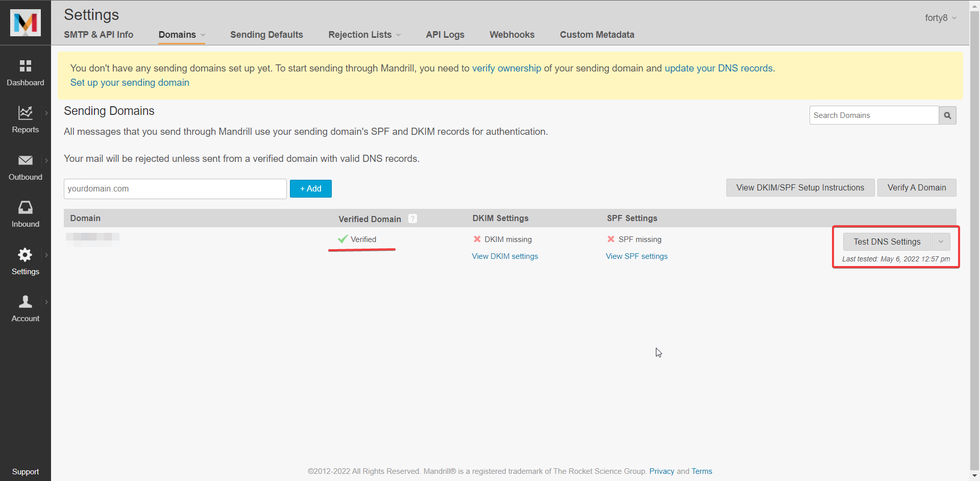Image resolution: width=980 pixels, height=481 pixels.
Task: Open the Account person sidebar icon
Action: 26,301
